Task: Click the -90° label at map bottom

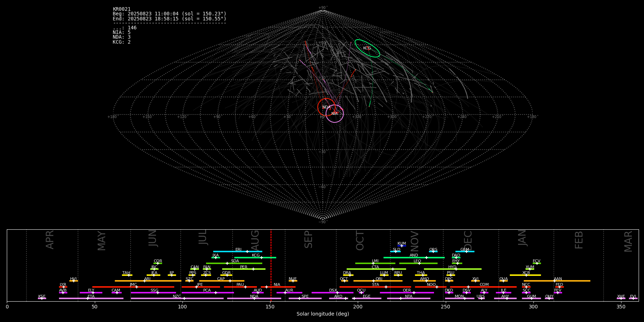Action: coord(323,222)
